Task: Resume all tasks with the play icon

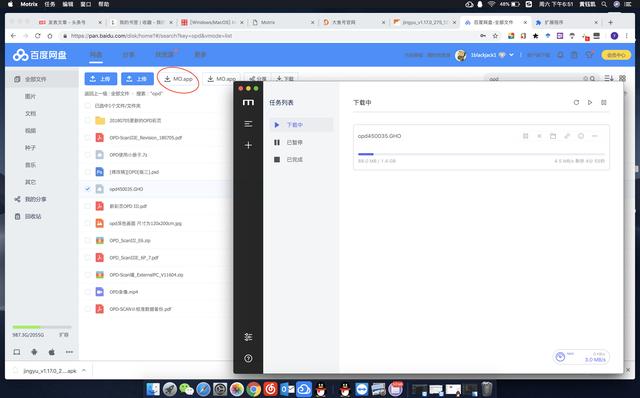Action: pos(590,102)
